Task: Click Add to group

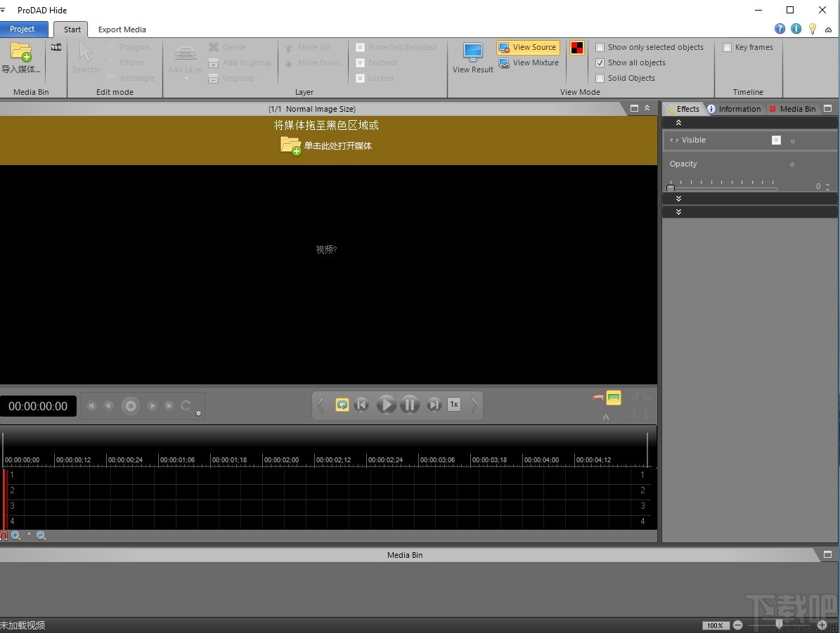Action: tap(240, 63)
